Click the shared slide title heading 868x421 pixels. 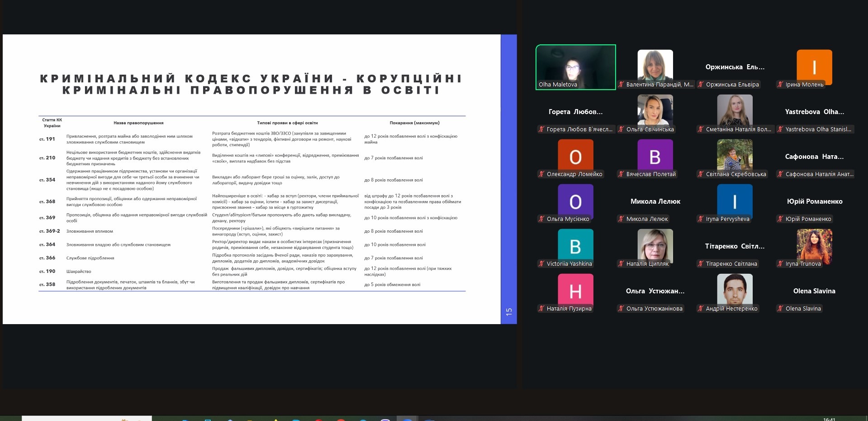(x=251, y=85)
